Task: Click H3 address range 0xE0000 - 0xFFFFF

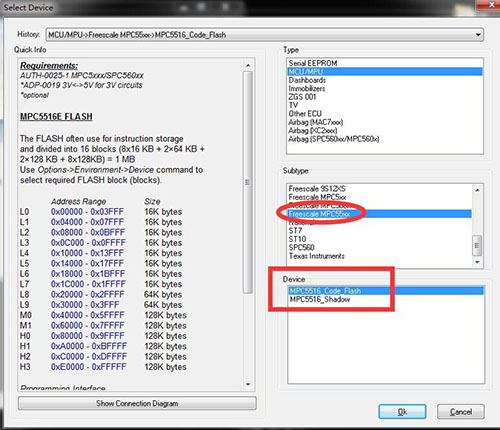Action: 89,367
